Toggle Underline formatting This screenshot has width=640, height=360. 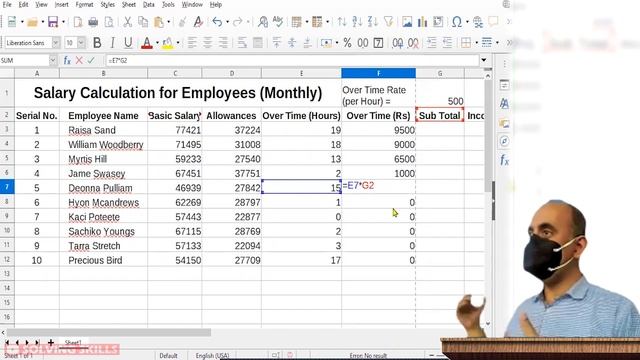128,42
